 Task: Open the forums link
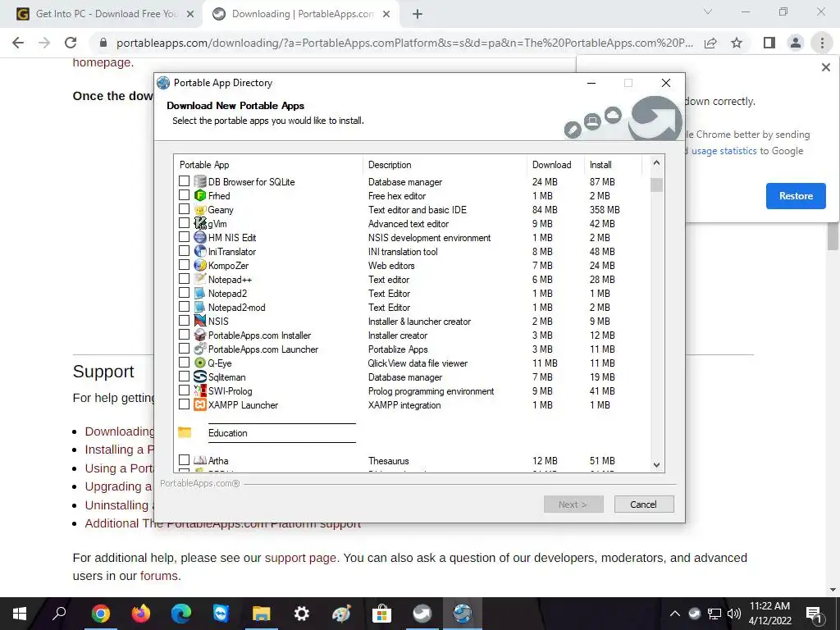[x=158, y=576]
